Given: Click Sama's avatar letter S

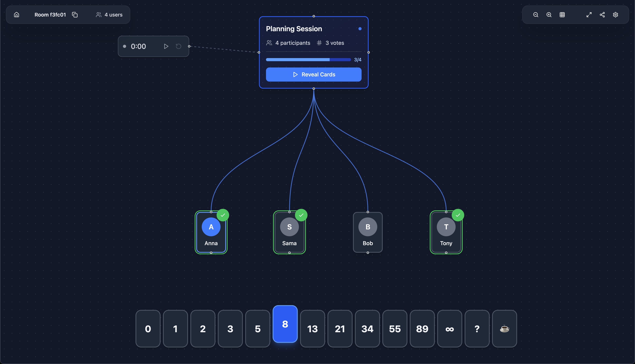Looking at the screenshot, I should coord(289,227).
